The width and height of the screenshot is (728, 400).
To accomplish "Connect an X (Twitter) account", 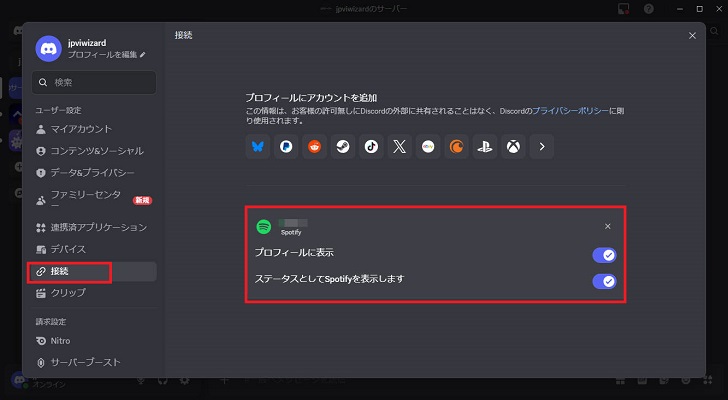I will point(399,147).
